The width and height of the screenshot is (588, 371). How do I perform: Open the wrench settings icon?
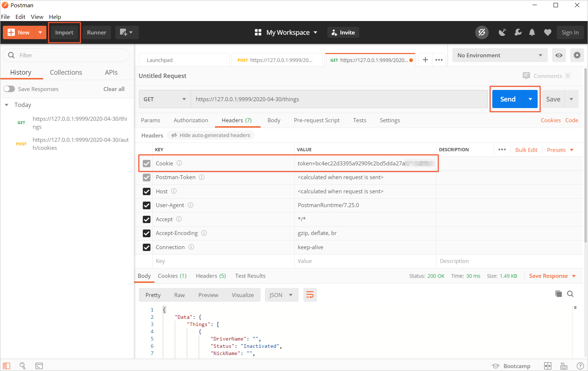tap(518, 33)
